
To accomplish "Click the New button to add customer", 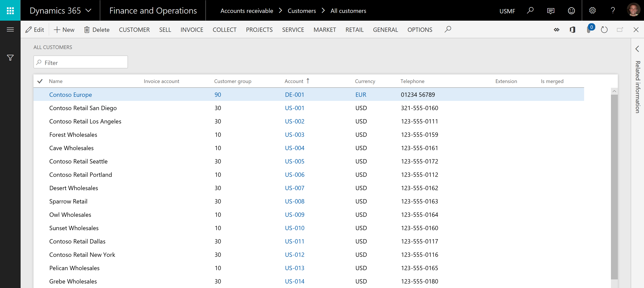I will click(64, 29).
